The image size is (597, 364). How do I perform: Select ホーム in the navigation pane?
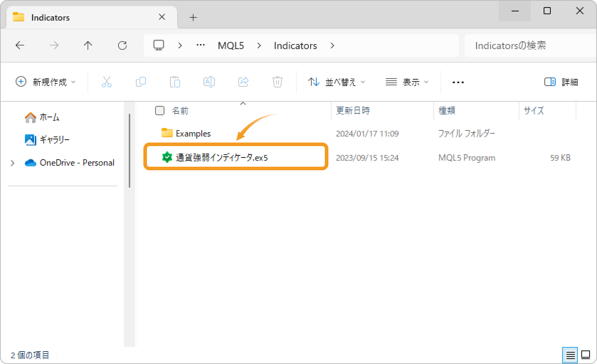coord(49,117)
